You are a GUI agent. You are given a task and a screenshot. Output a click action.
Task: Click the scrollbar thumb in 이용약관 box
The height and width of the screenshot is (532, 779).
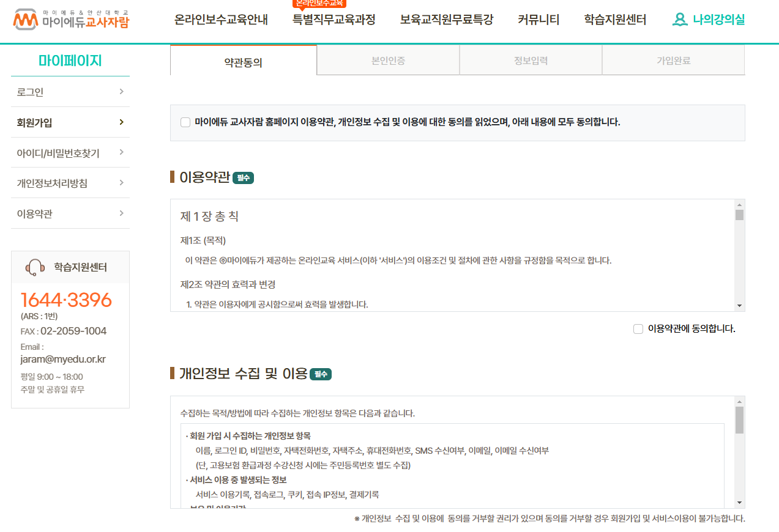(739, 215)
